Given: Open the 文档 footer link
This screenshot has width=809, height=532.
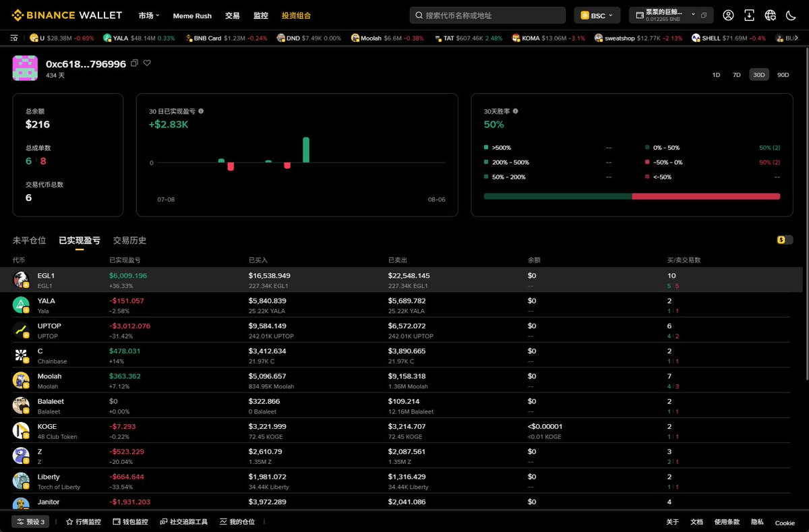Looking at the screenshot, I should [696, 523].
